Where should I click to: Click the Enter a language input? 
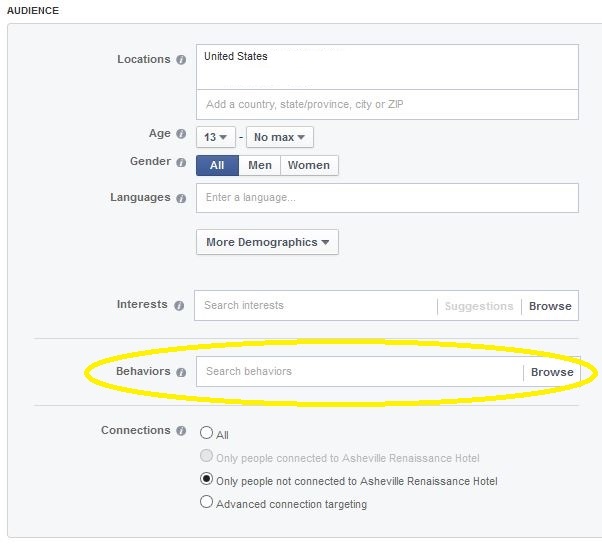click(x=387, y=198)
